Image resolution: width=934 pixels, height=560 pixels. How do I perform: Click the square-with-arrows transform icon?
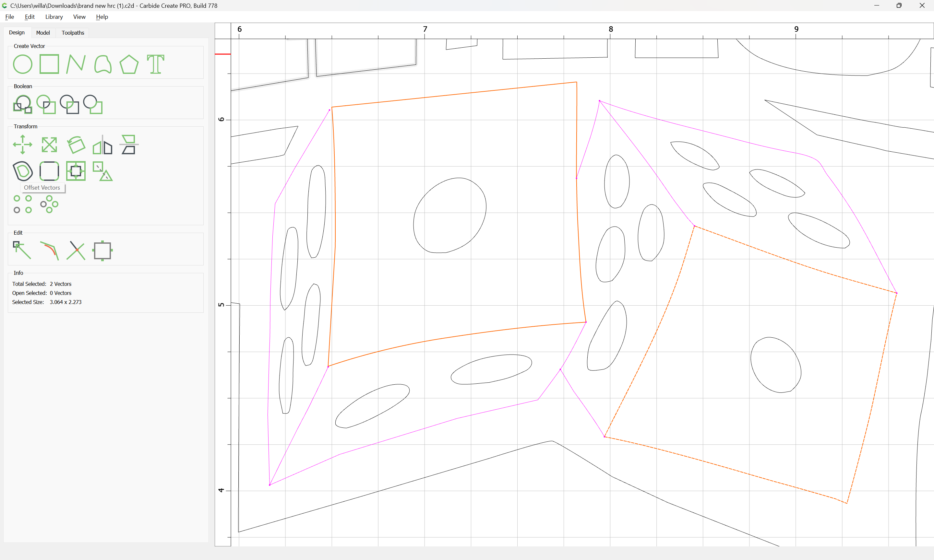[x=76, y=171]
